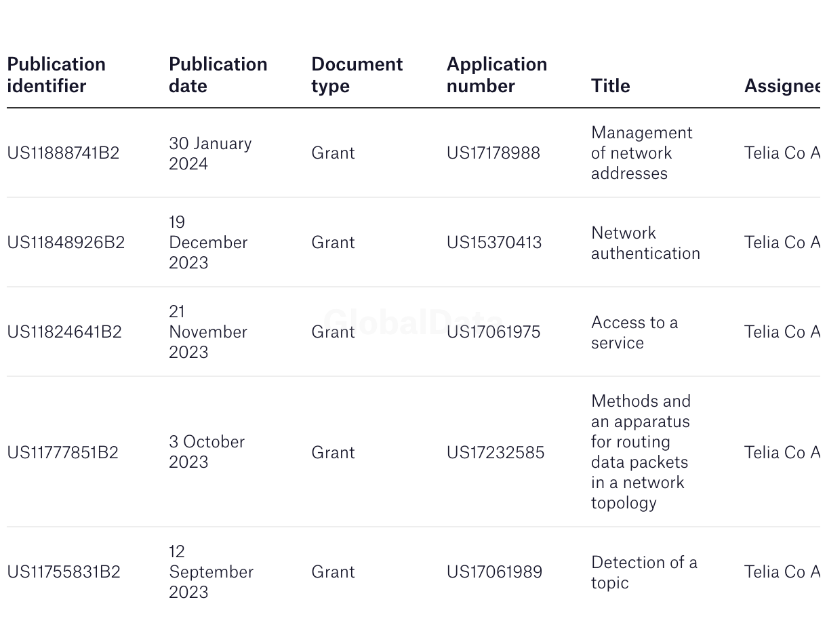Select publication identifier US11888741B2

[63, 153]
